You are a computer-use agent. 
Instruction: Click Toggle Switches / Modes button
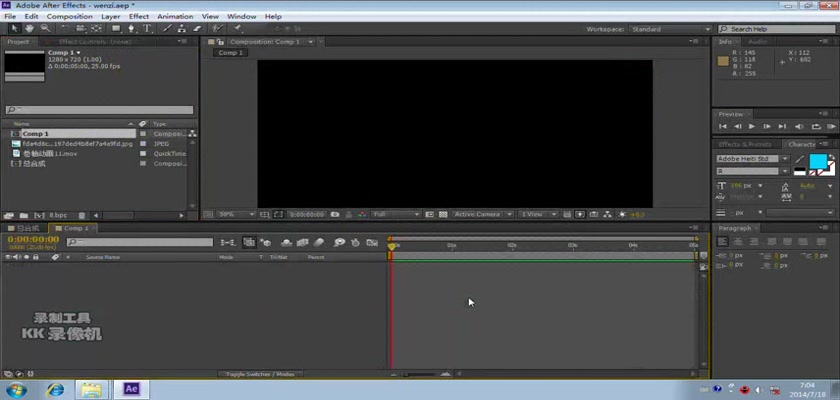coord(260,374)
